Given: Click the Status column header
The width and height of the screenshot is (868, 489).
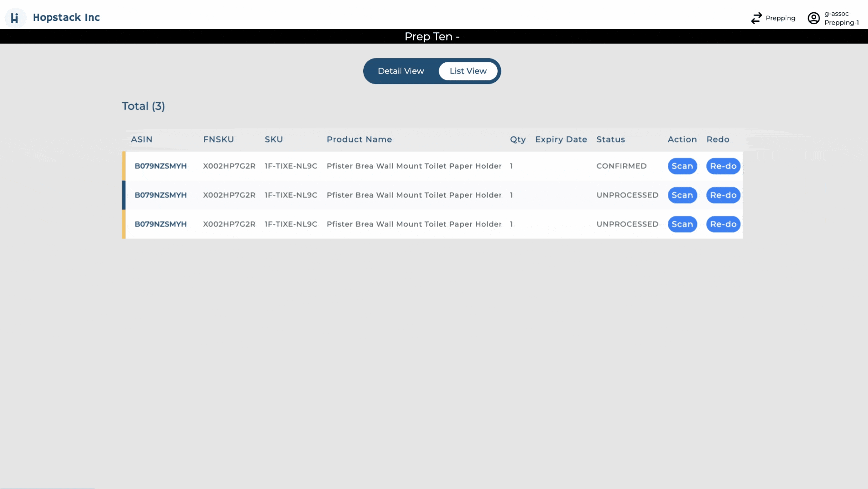Looking at the screenshot, I should coord(610,139).
